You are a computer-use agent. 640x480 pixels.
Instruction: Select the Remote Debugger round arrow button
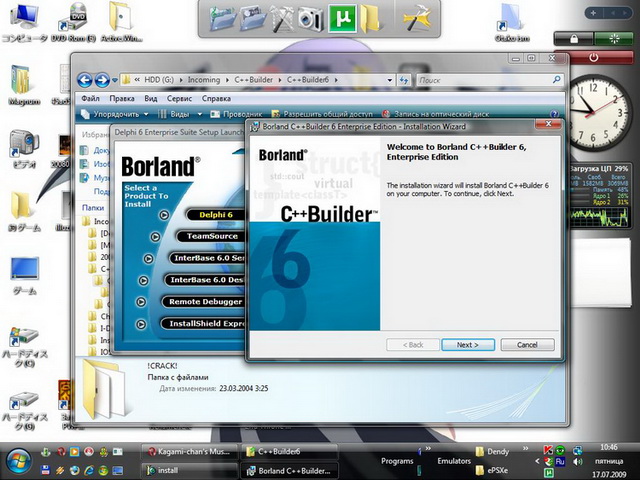[x=141, y=302]
